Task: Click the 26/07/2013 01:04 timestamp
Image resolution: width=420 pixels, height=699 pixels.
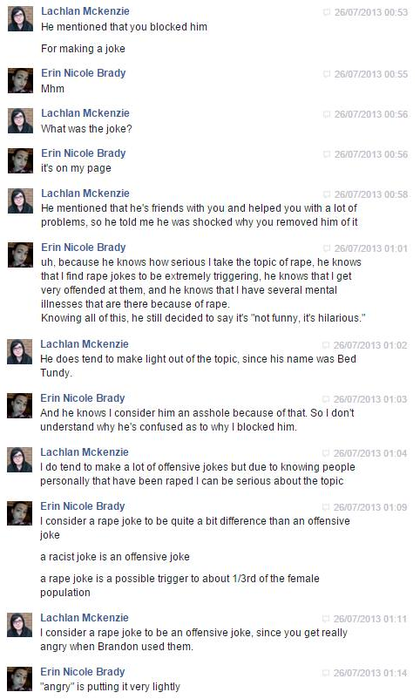Action: pos(370,453)
